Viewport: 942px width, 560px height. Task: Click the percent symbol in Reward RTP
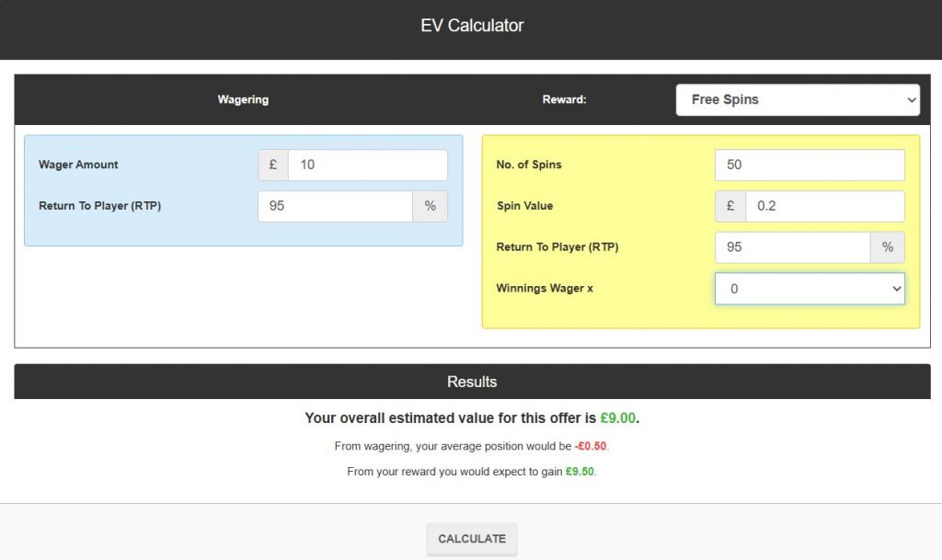888,247
